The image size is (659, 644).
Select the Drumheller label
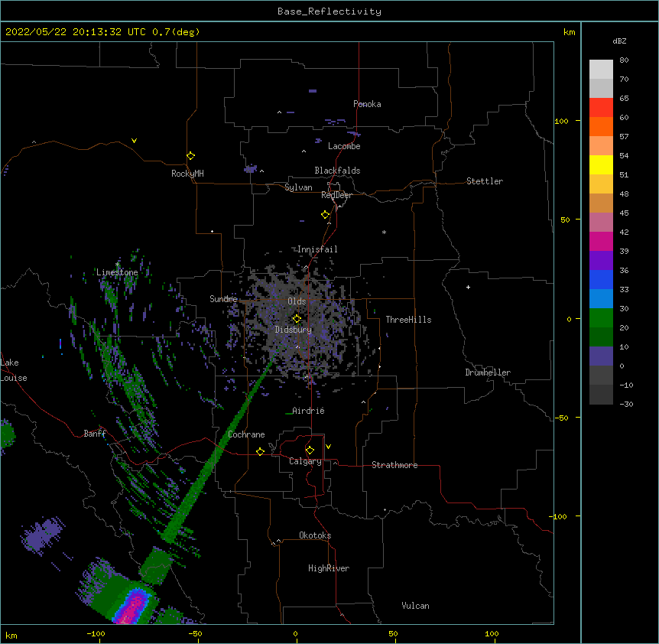pyautogui.click(x=488, y=372)
